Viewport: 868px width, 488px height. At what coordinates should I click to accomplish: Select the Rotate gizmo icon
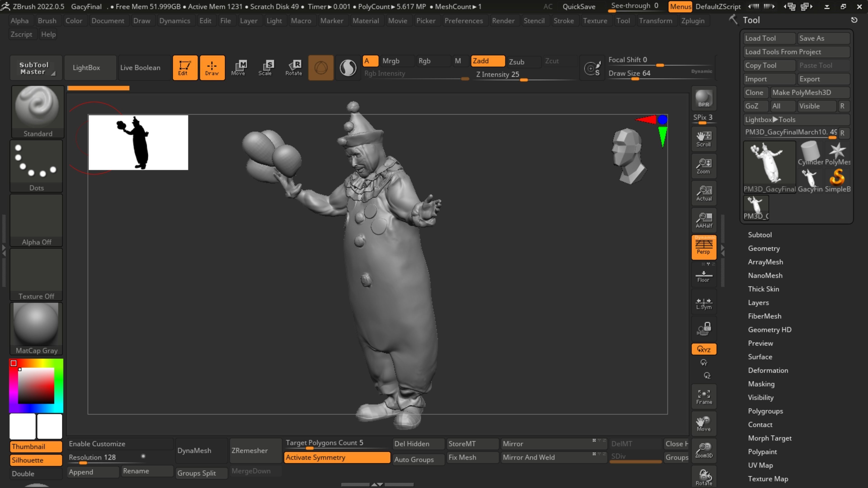click(294, 68)
